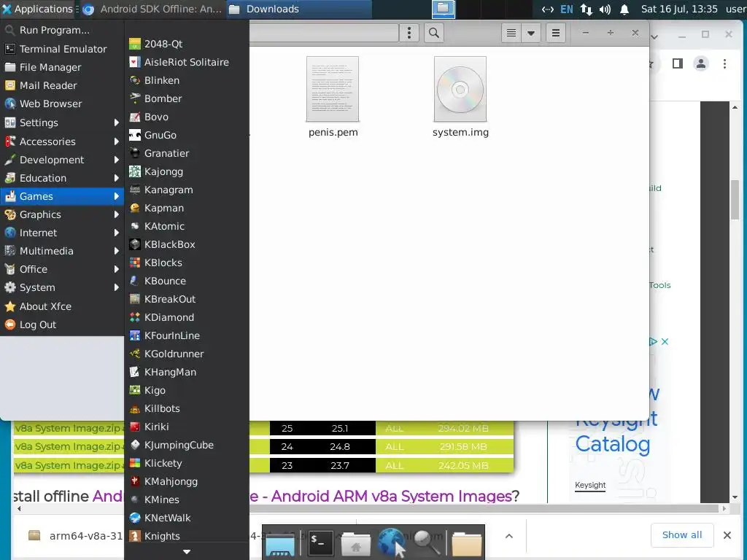Open KAtomic

(x=186, y=226)
